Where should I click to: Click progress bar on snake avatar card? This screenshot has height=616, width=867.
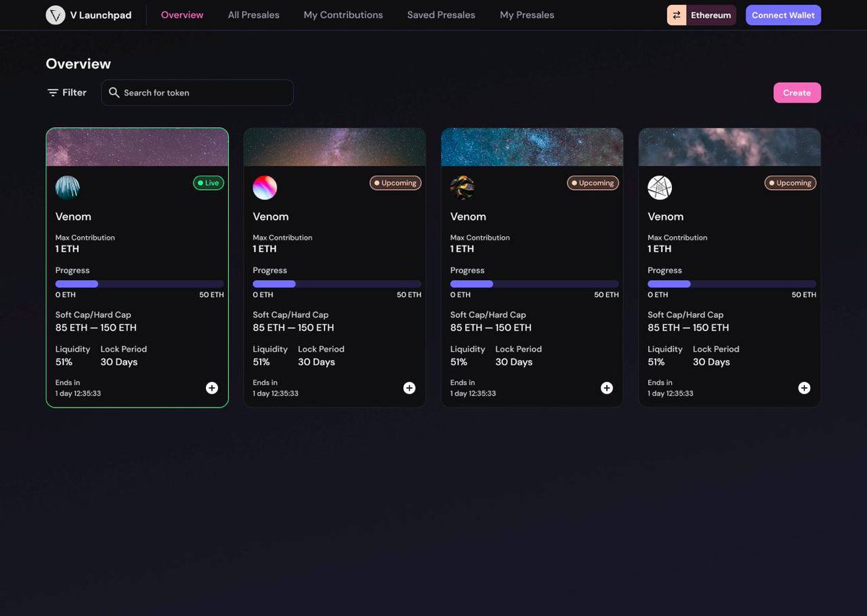pyautogui.click(x=535, y=284)
